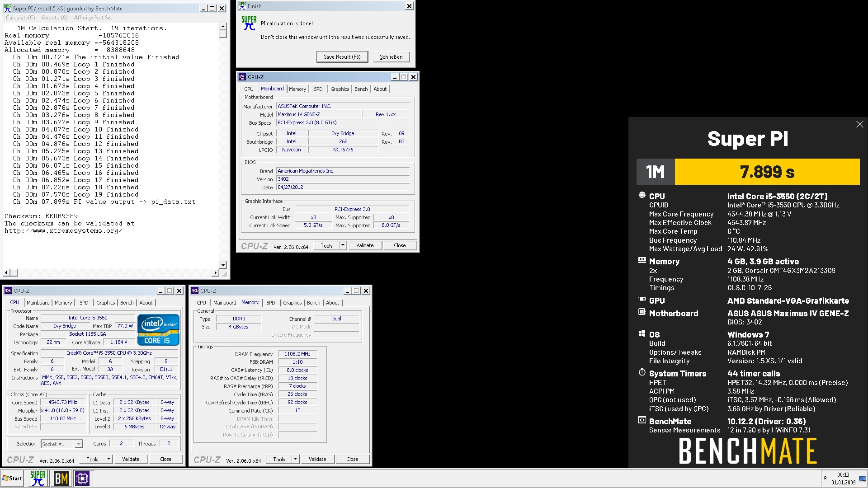
Task: Click Super PI vertical scrollbar up arrow
Action: click(223, 27)
